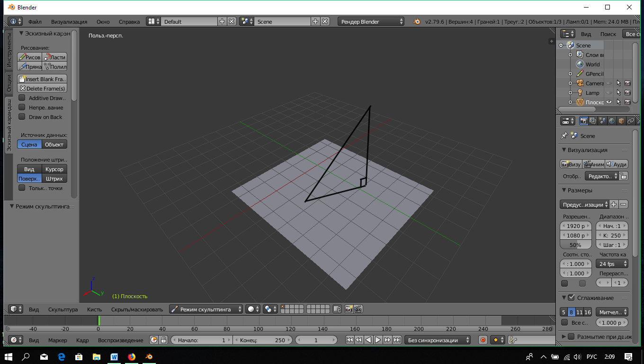The image size is (644, 364).
Task: Click the lock icon next to display dropdown
Action: (624, 176)
